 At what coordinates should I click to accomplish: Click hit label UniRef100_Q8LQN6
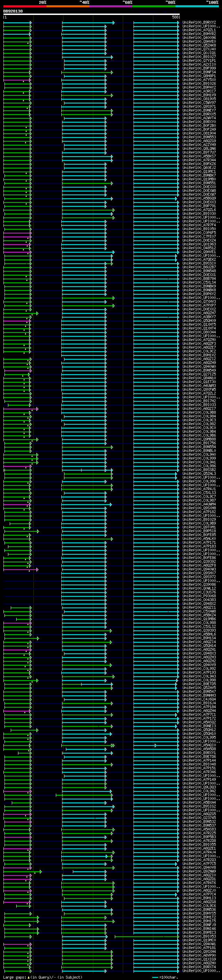(x=199, y=148)
